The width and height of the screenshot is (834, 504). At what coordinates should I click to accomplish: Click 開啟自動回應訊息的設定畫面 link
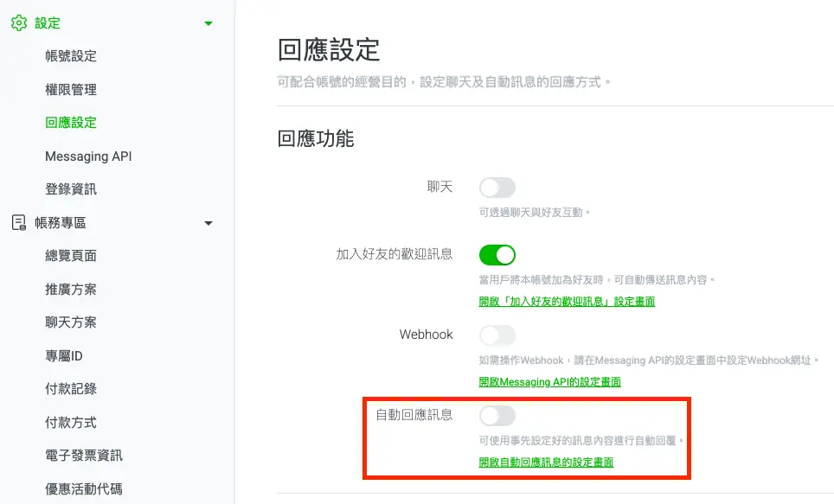point(546,462)
